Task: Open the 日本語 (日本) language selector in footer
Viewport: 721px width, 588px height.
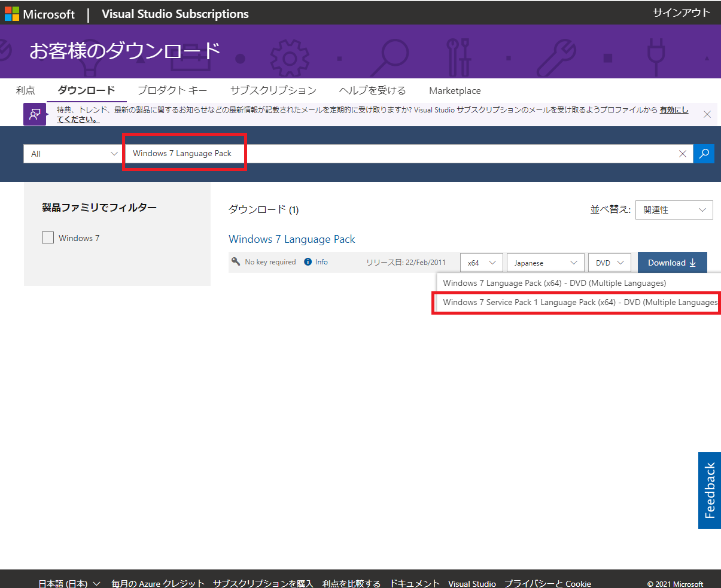Action: [x=69, y=583]
